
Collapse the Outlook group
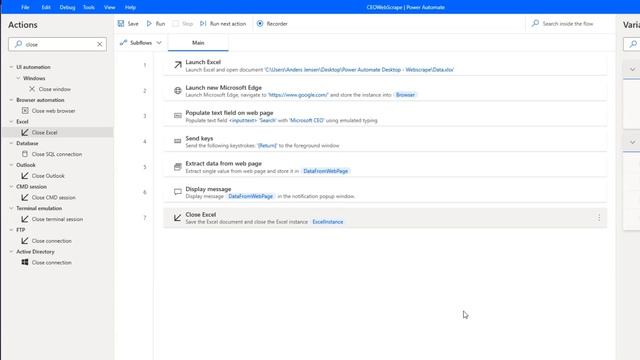tap(11, 165)
